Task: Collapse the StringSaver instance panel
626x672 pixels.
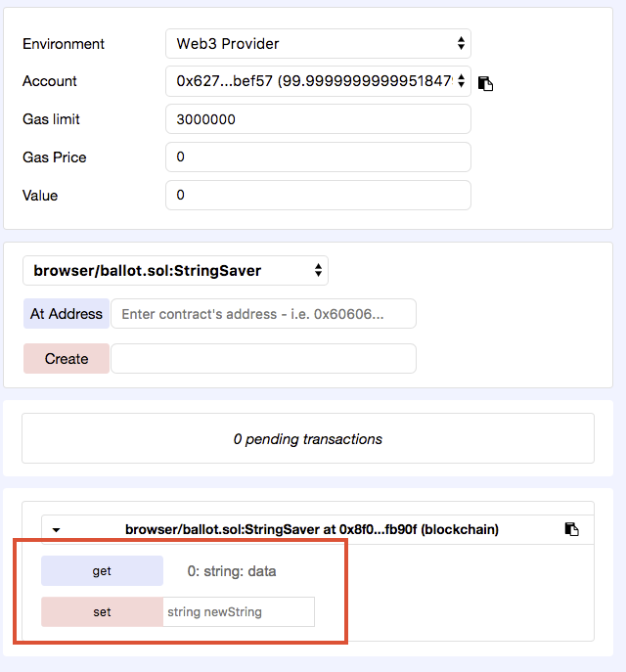Action: pyautogui.click(x=56, y=530)
